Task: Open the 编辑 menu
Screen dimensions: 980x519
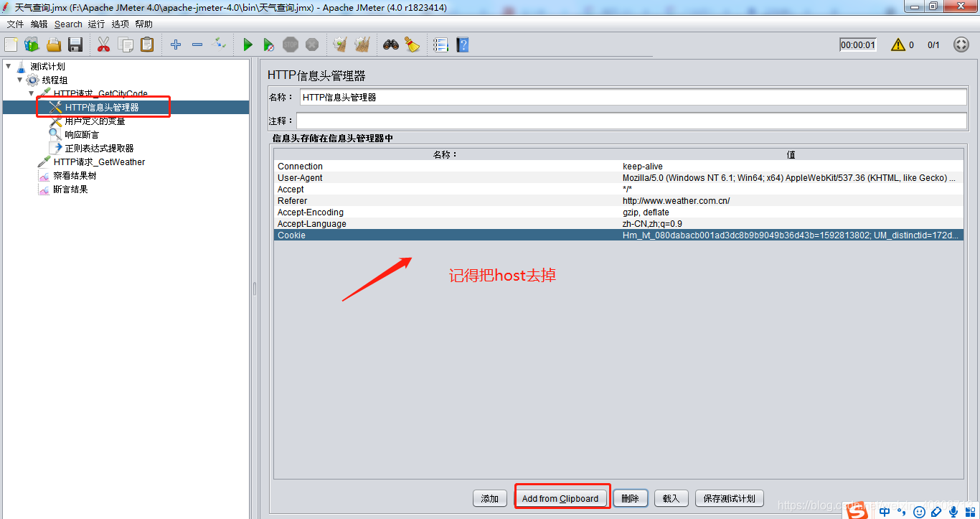Action: [39, 24]
